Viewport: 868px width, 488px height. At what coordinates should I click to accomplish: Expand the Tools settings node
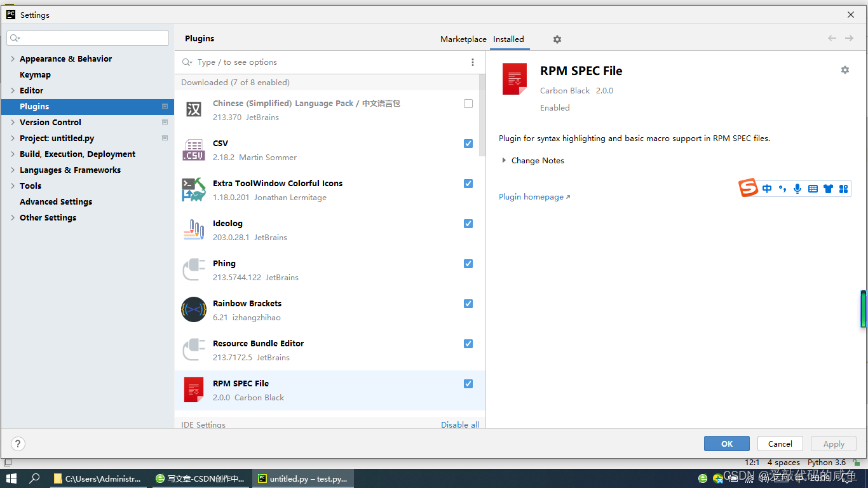click(x=13, y=186)
